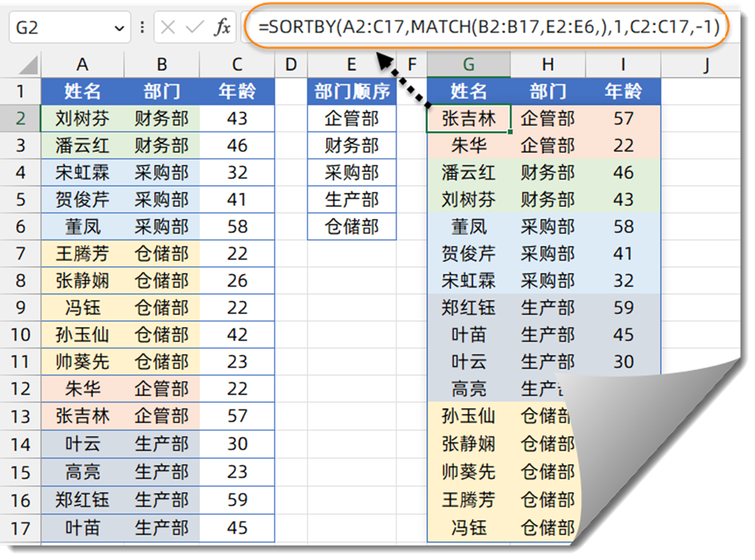Image resolution: width=755 pixels, height=560 pixels.
Task: Click cell A12 朱华
Action: pos(82,389)
